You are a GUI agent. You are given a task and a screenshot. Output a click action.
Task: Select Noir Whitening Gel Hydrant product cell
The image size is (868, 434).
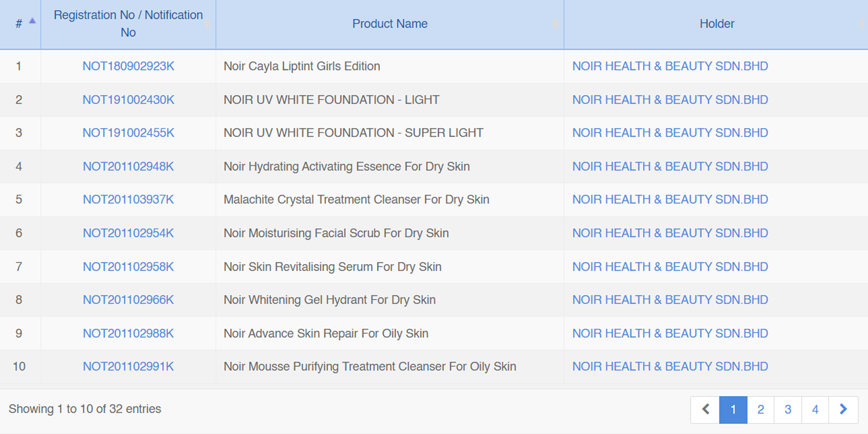click(x=330, y=300)
